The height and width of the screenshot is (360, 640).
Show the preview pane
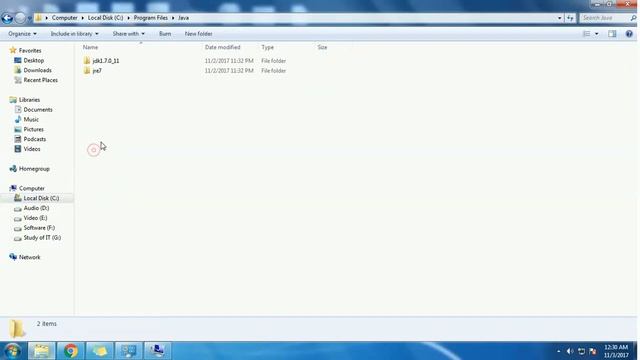tap(612, 34)
